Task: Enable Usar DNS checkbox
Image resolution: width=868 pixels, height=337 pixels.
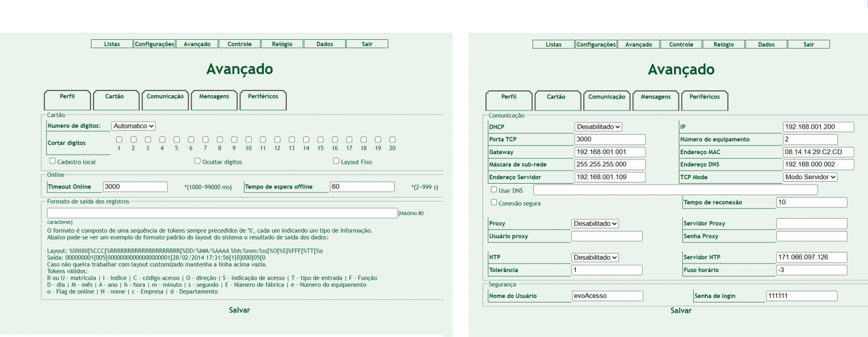Action: 494,190
